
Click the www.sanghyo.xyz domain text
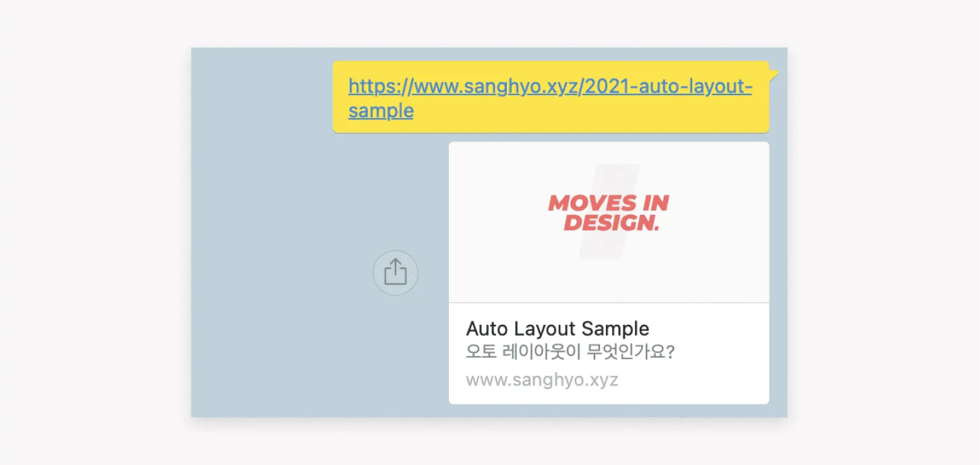tap(542, 380)
